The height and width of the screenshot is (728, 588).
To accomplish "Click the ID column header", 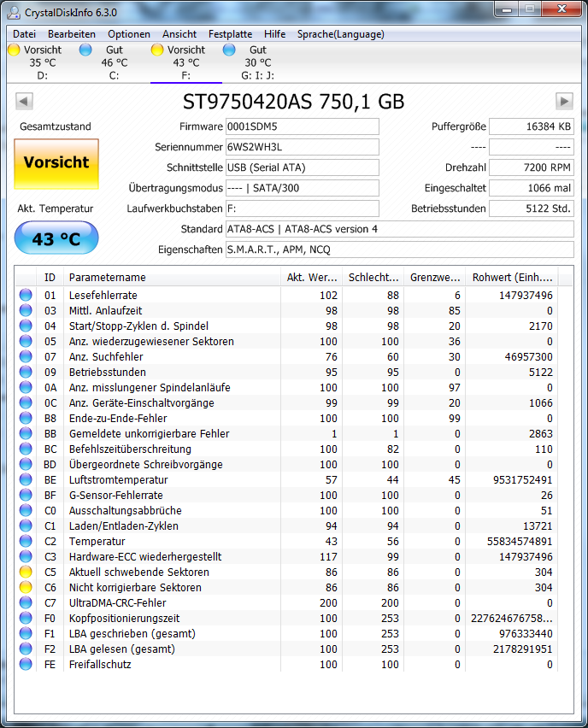I will click(x=50, y=277).
